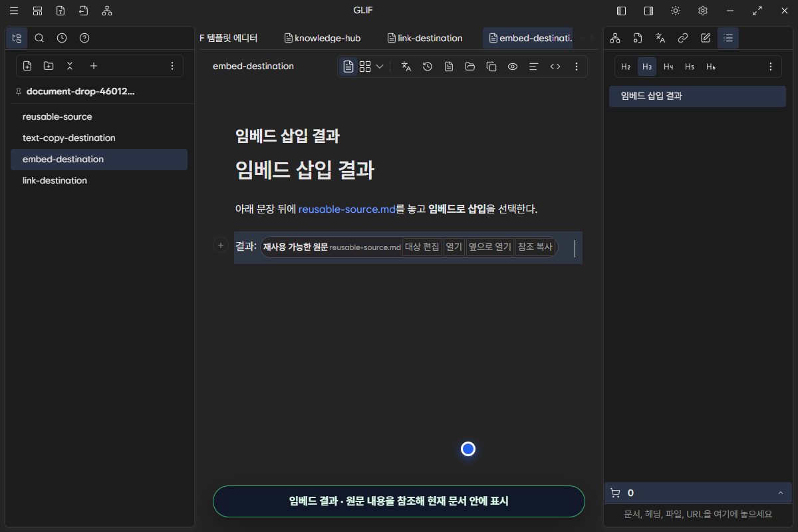
Task: Click the plus icon in file tree toolbar
Action: (x=94, y=66)
